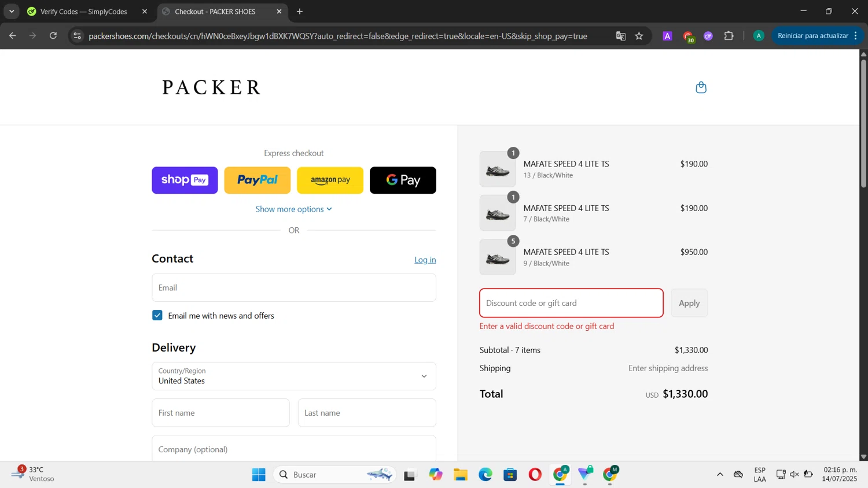This screenshot has width=868, height=488.
Task: Click the total $1,330.00 amount
Action: 685,394
